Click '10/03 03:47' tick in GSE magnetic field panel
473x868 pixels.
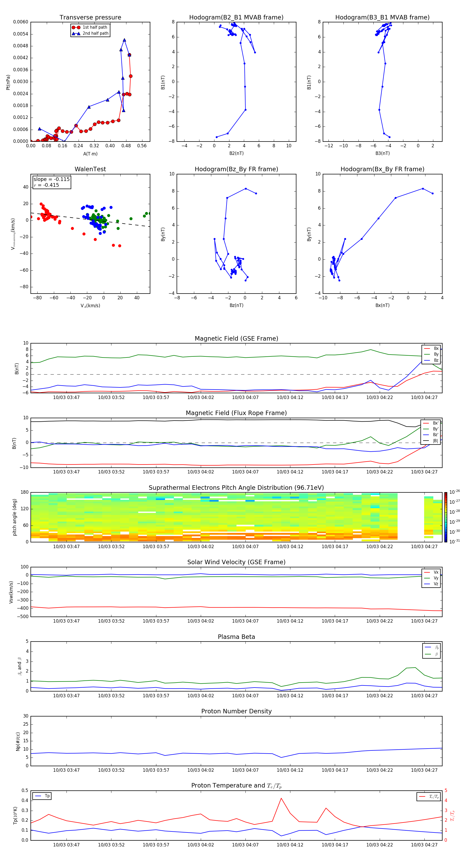(66, 398)
